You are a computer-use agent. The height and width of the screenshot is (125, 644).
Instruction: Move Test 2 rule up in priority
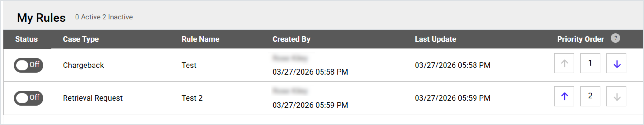[564, 96]
